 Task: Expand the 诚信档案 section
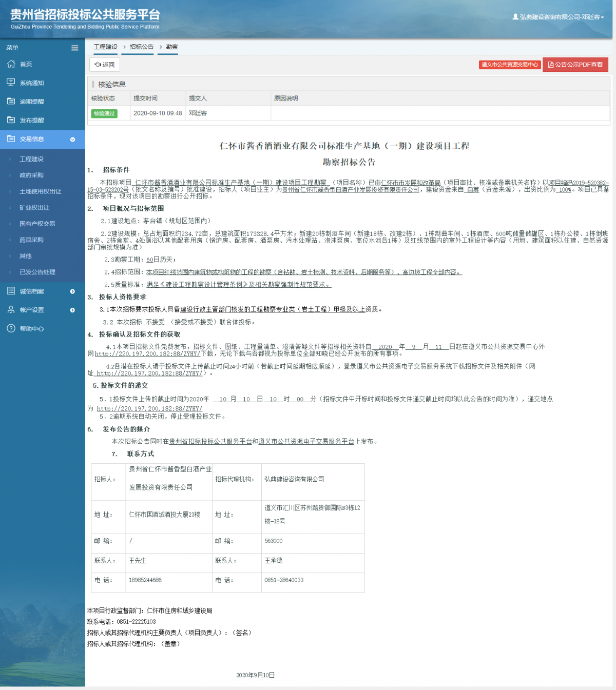72,291
